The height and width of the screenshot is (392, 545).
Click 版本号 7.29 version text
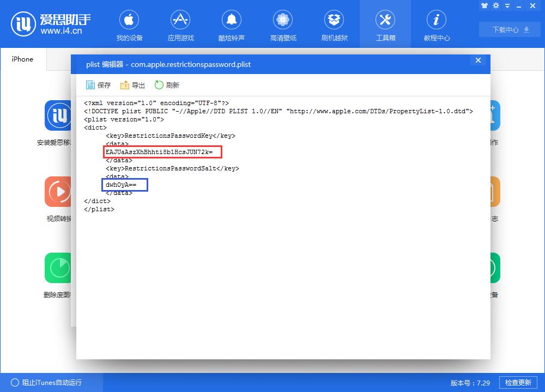click(470, 383)
